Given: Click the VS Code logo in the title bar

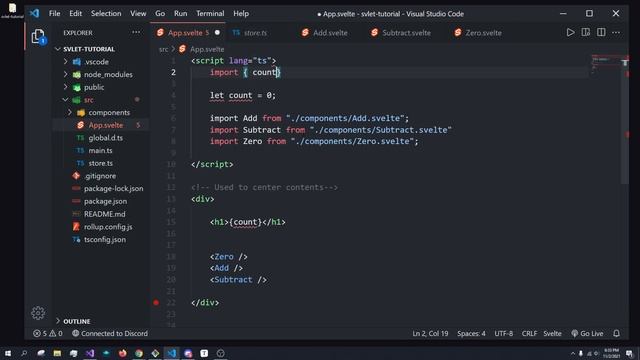Looking at the screenshot, I should click(x=34, y=13).
